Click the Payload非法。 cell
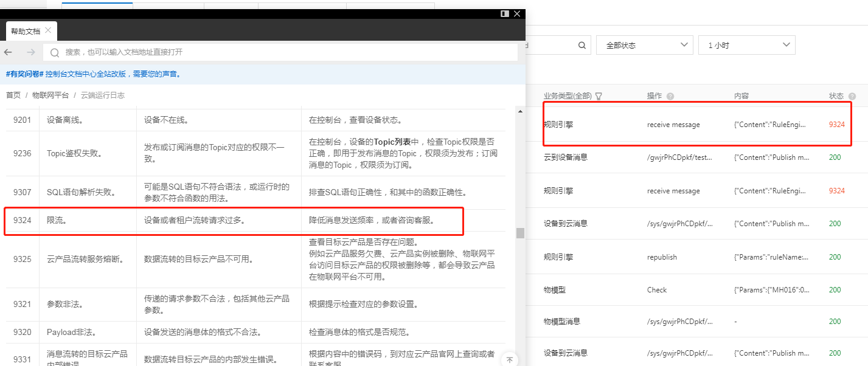This screenshot has height=366, width=868. [x=72, y=333]
